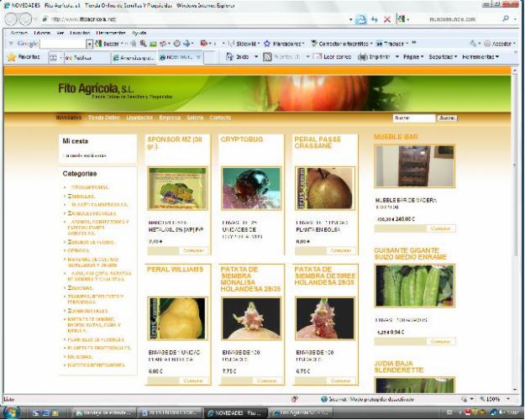Click the GUISANTE GIGANTE SUIZO pea pods image
Screen dimensions: 525x420
[x=414, y=286]
